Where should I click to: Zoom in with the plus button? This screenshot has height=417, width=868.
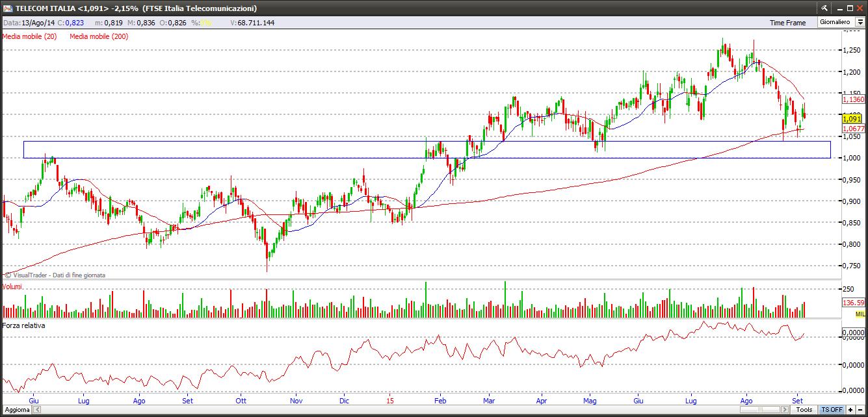tap(850, 410)
